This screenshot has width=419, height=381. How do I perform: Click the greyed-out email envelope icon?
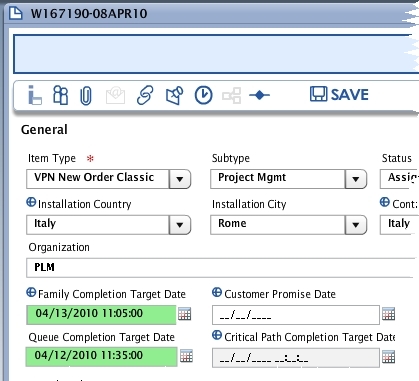115,95
